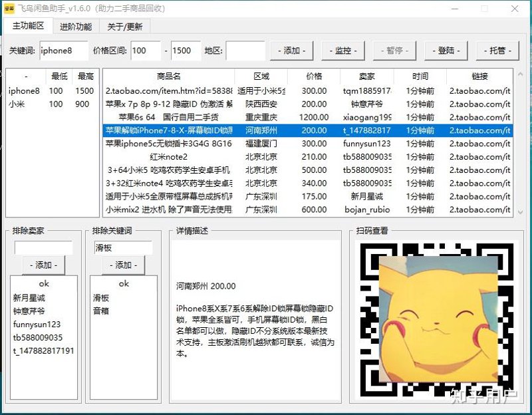Select t_147882817191 in excluded sellers list
Image resolution: width=532 pixels, height=415 pixels.
tap(43, 351)
